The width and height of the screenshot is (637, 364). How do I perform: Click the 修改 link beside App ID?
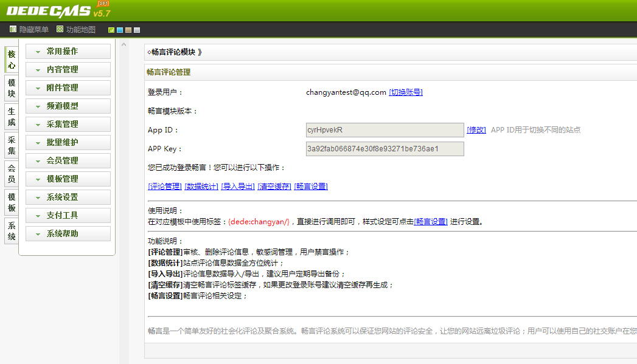click(476, 130)
